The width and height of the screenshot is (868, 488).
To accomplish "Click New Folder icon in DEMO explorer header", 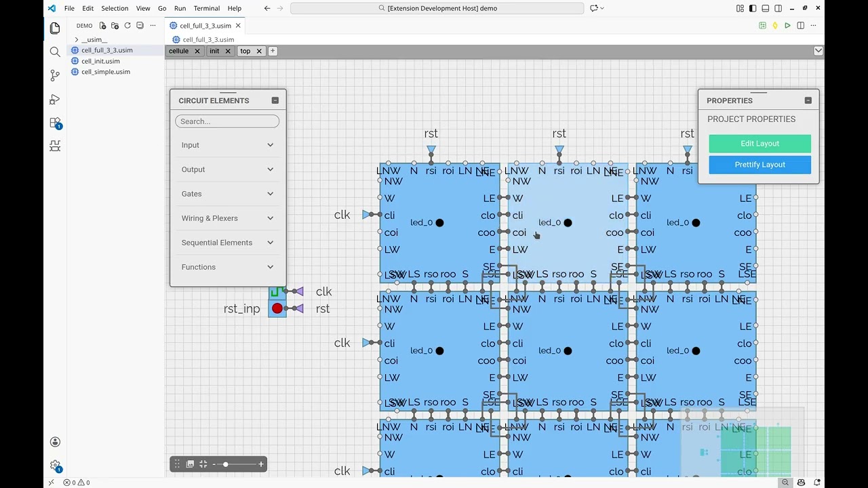I will click(x=115, y=26).
